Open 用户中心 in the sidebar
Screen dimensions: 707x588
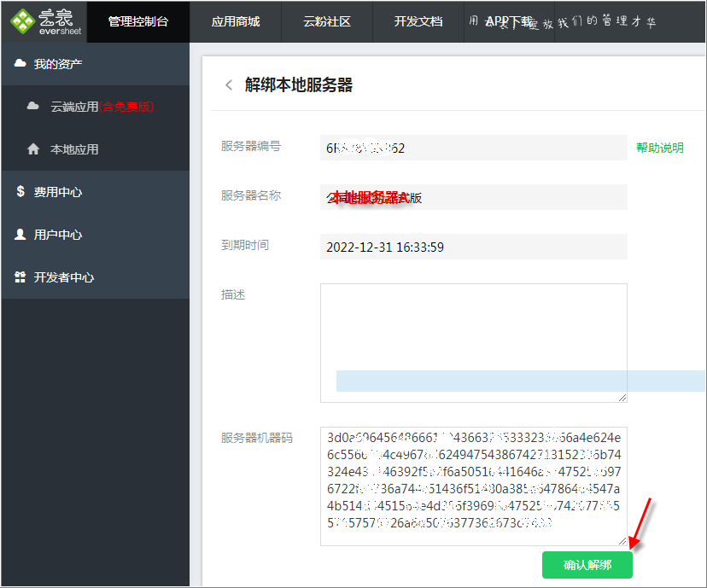[95, 235]
